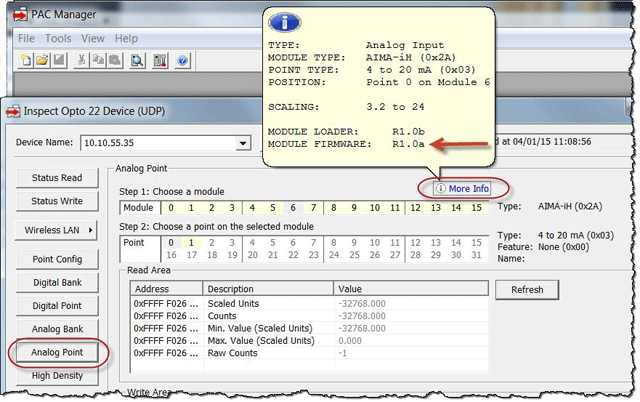The image size is (640, 402).
Task: Open the Help menu
Action: (126, 38)
